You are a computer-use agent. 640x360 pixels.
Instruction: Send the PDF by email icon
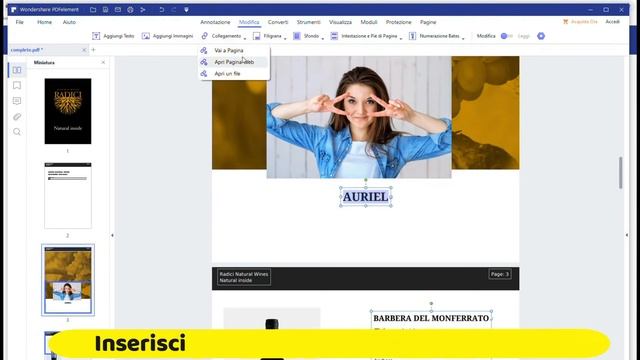(118, 9)
